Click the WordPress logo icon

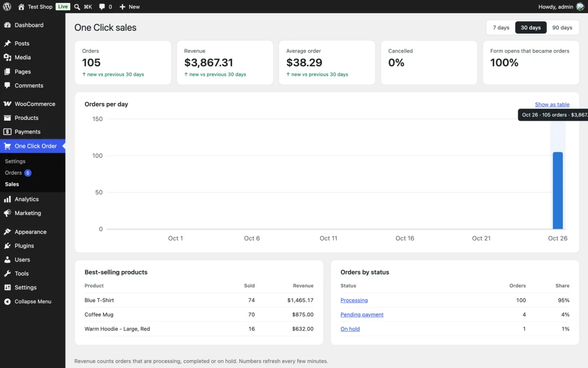[7, 7]
